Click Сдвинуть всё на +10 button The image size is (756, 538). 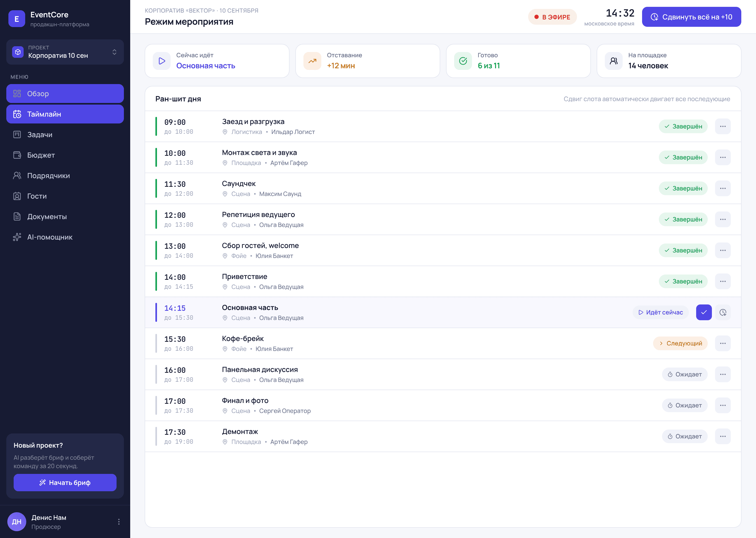pos(691,17)
